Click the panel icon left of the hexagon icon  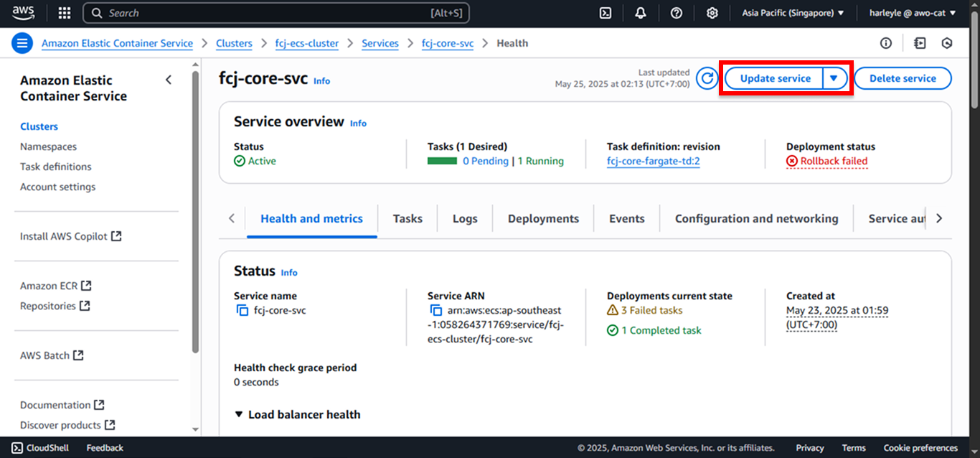coord(920,43)
